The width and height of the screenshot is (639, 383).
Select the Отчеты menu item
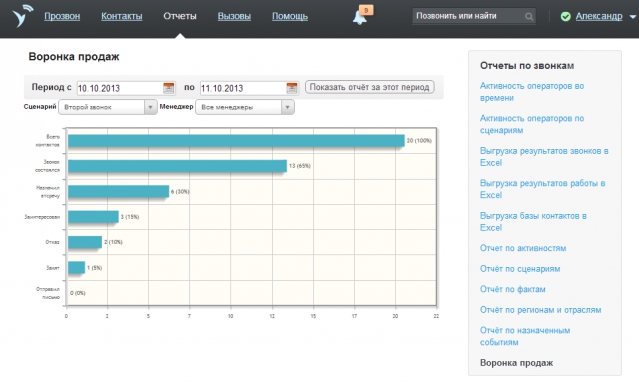tap(180, 16)
